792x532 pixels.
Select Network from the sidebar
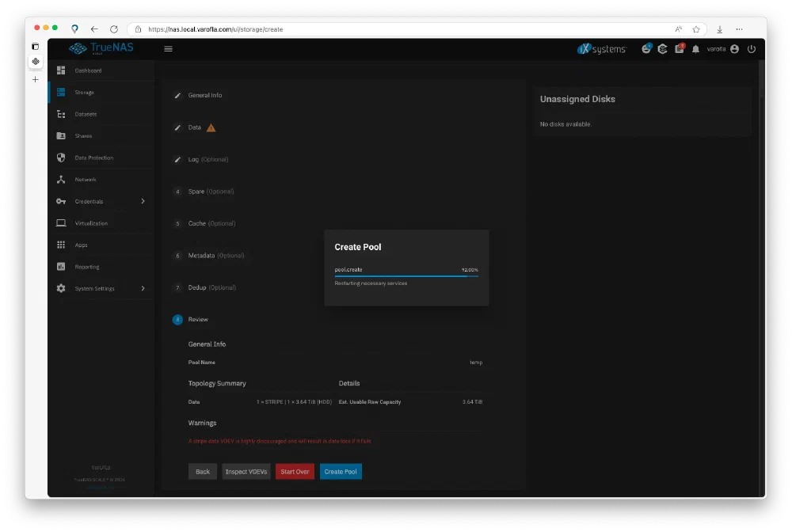[86, 180]
